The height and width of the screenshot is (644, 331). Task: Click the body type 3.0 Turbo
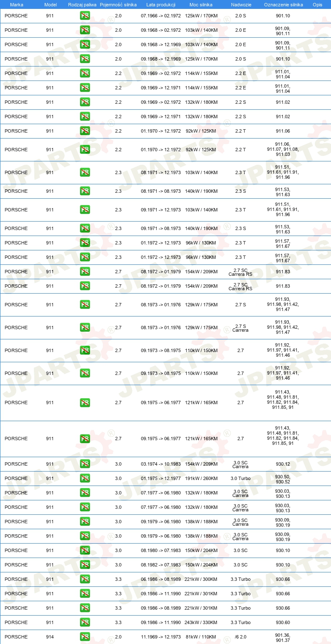(x=240, y=478)
